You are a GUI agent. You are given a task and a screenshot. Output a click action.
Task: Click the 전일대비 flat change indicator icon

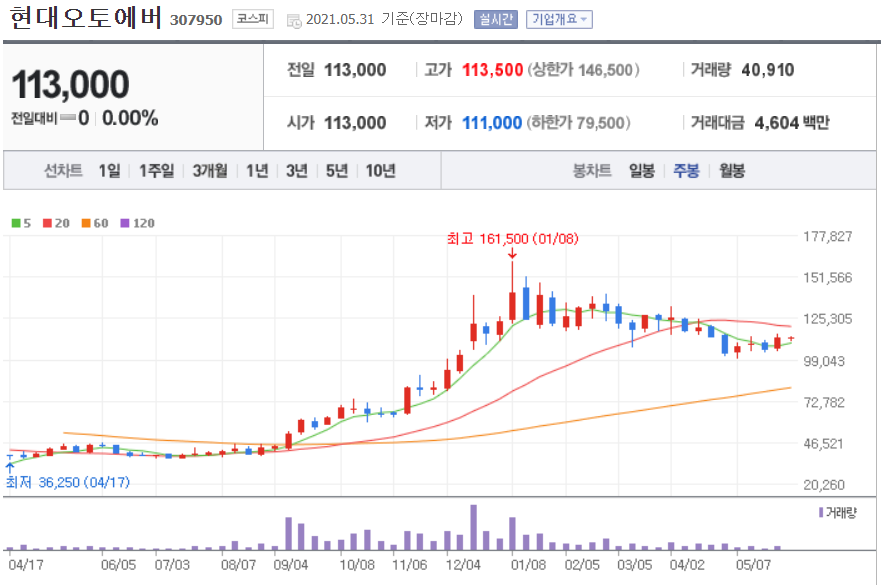click(x=68, y=117)
